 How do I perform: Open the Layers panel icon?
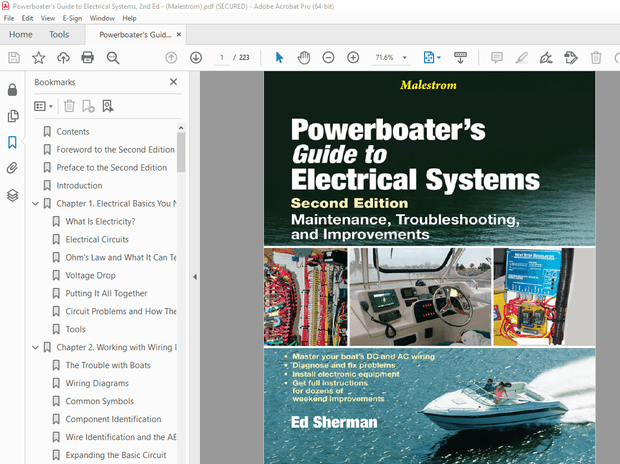coord(13,195)
